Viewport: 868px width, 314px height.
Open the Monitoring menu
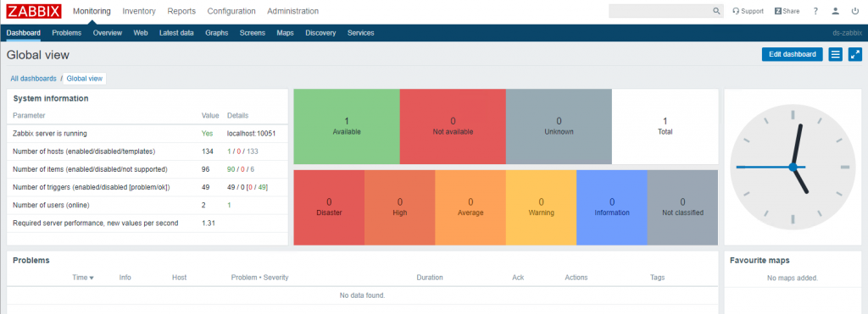pos(92,11)
